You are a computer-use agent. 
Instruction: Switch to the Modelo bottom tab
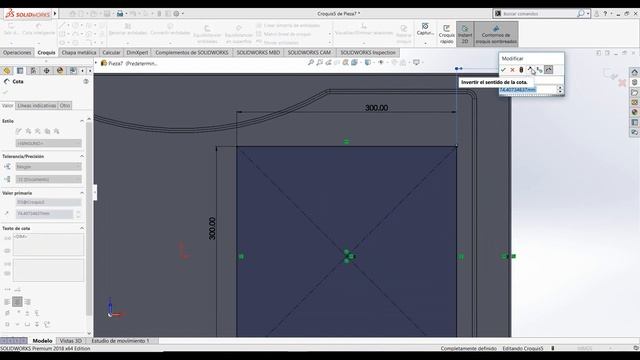click(x=42, y=341)
